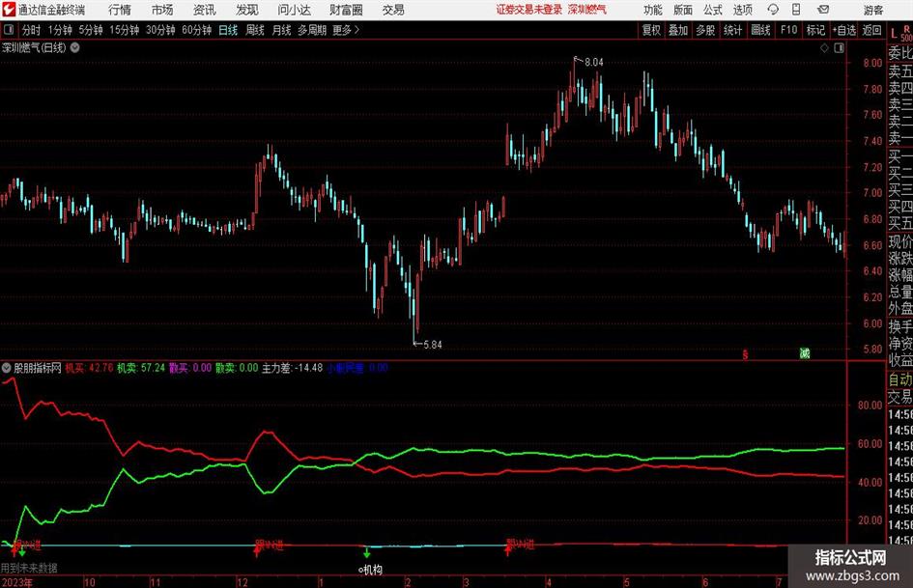Open the 问小达 menu

tap(294, 10)
